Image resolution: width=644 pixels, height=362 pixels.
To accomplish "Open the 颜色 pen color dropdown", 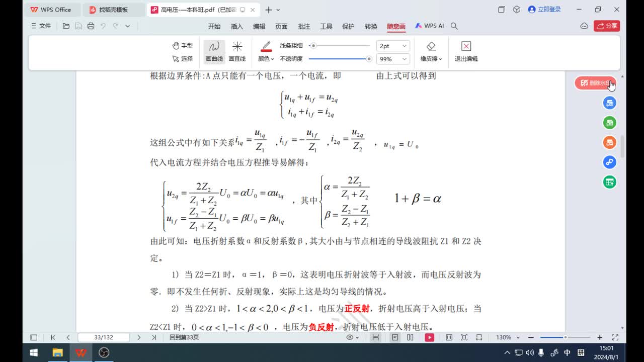I will (x=266, y=59).
